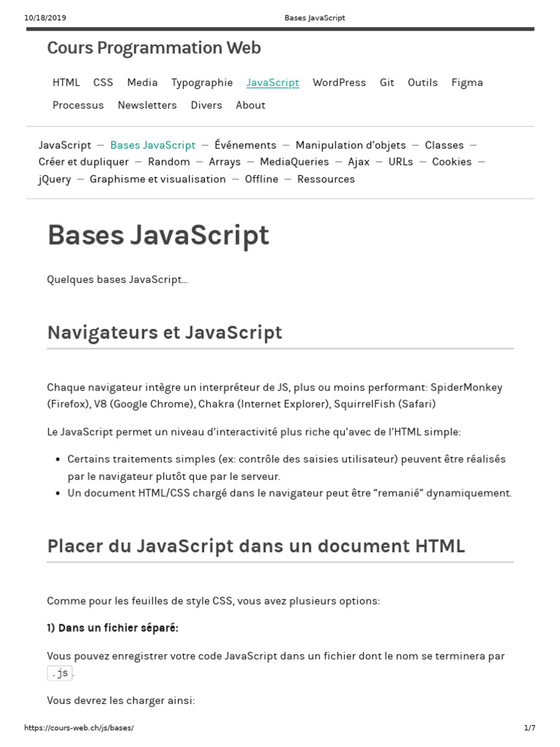Open the Cookies subpage link
Viewport: 560px width, 747px height.
click(451, 162)
